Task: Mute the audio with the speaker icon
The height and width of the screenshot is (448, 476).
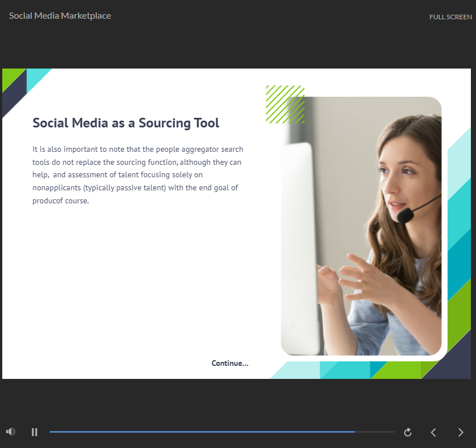Action: 11,432
